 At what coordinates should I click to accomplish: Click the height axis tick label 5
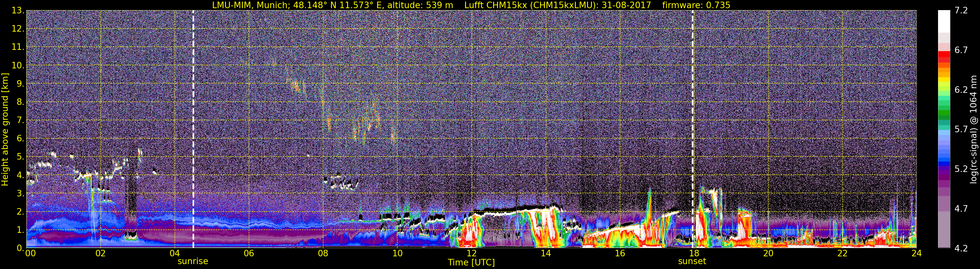tap(20, 157)
